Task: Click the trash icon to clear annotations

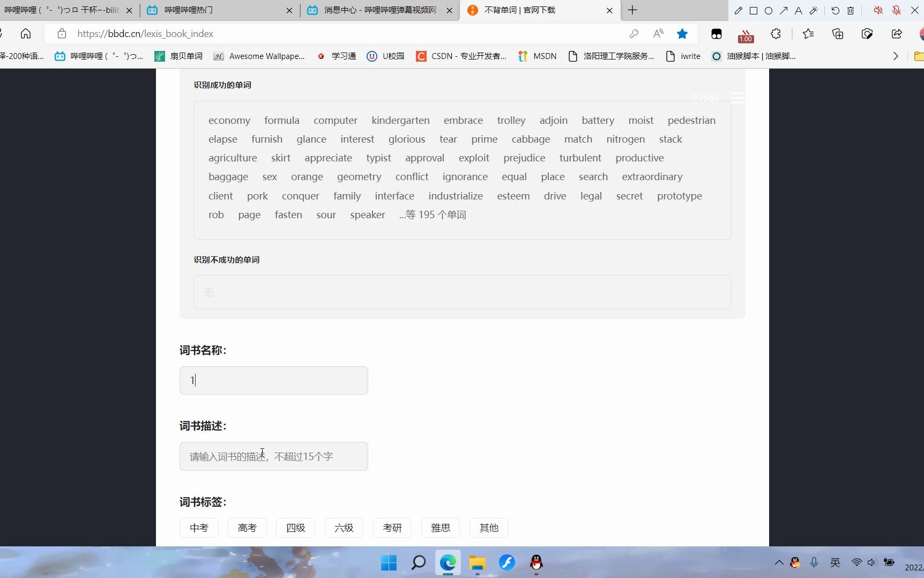Action: (x=851, y=11)
